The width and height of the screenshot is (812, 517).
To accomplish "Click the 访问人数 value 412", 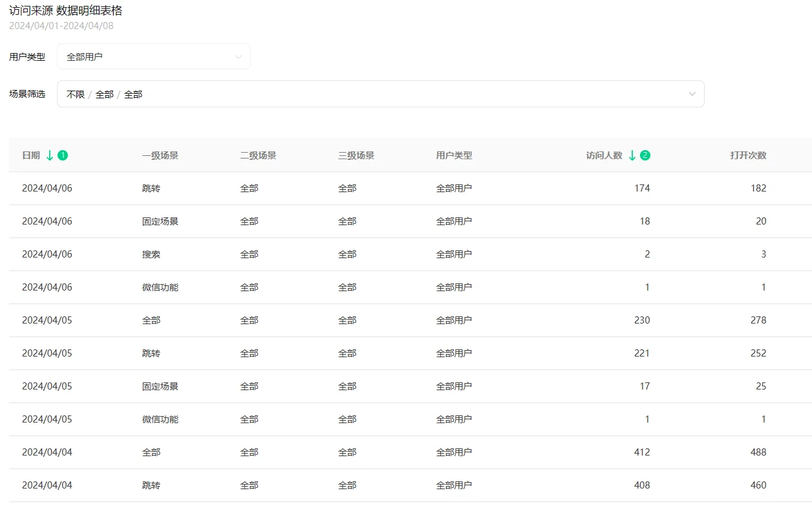I will pos(642,452).
